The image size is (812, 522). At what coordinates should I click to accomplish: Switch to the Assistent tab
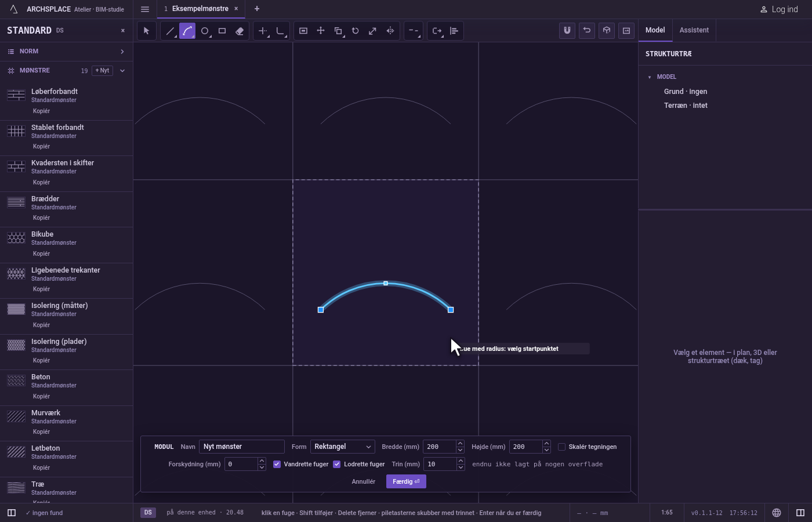[694, 30]
